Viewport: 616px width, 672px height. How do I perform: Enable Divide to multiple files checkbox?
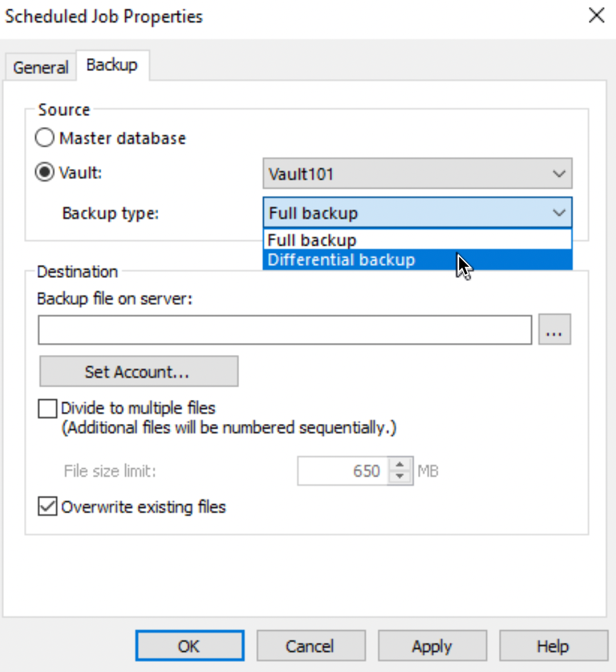(47, 408)
